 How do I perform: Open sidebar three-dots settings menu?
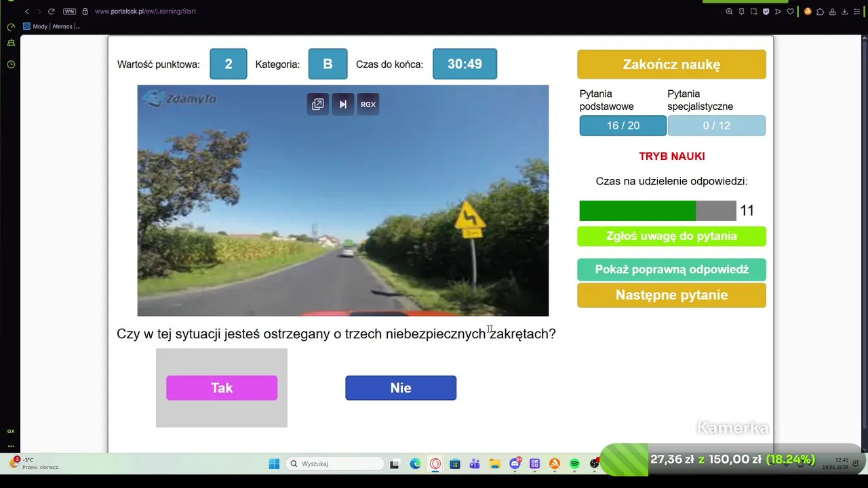point(11,446)
